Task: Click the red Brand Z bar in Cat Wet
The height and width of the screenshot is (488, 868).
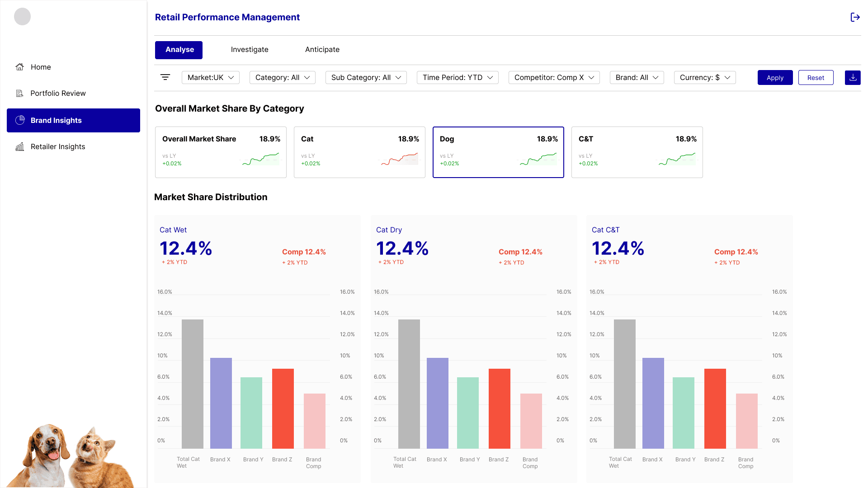Action: (283, 408)
